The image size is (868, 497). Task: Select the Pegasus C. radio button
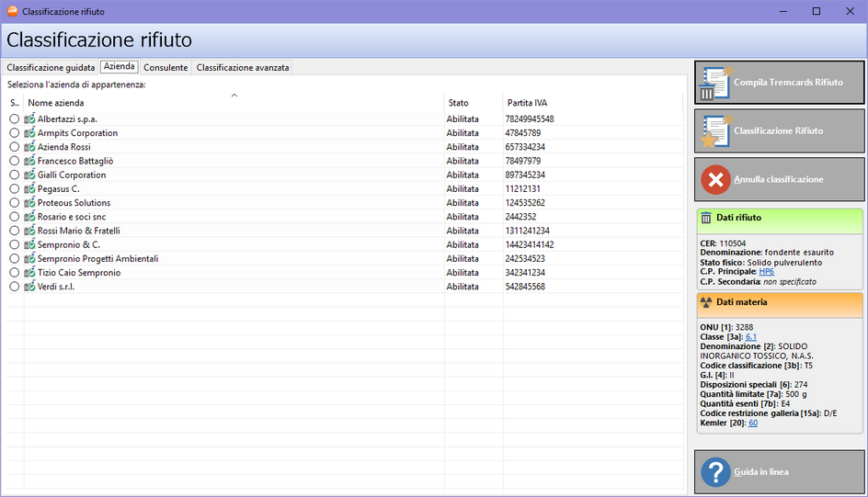pyautogui.click(x=14, y=189)
